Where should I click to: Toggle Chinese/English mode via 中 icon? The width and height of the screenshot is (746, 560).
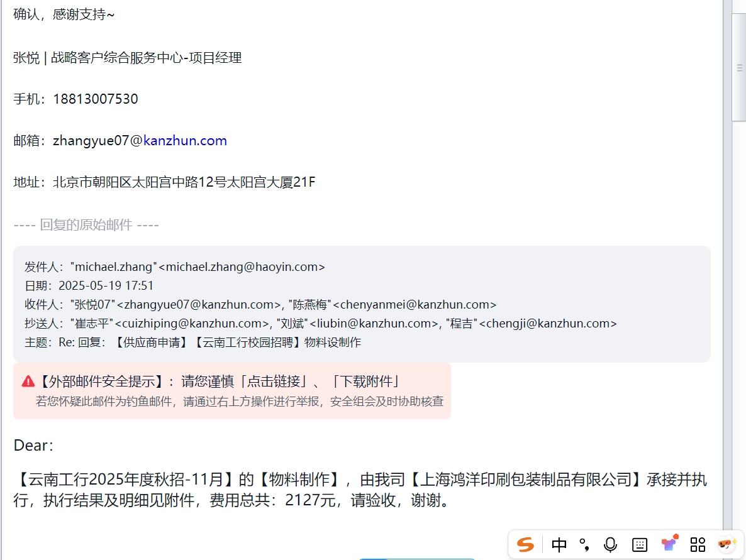[x=559, y=545]
